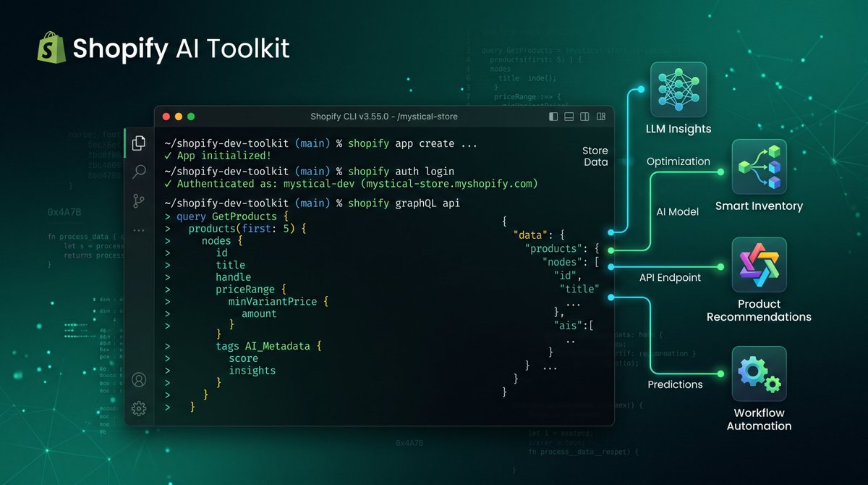Click the '"products": {' JSON line
Viewport: 868px width, 485px height.
561,249
